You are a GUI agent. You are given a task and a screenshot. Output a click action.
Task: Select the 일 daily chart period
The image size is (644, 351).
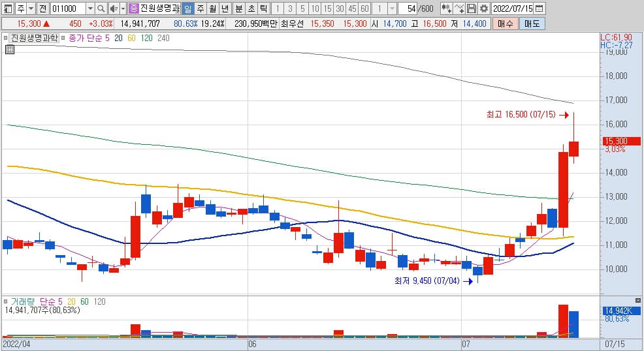tap(187, 8)
